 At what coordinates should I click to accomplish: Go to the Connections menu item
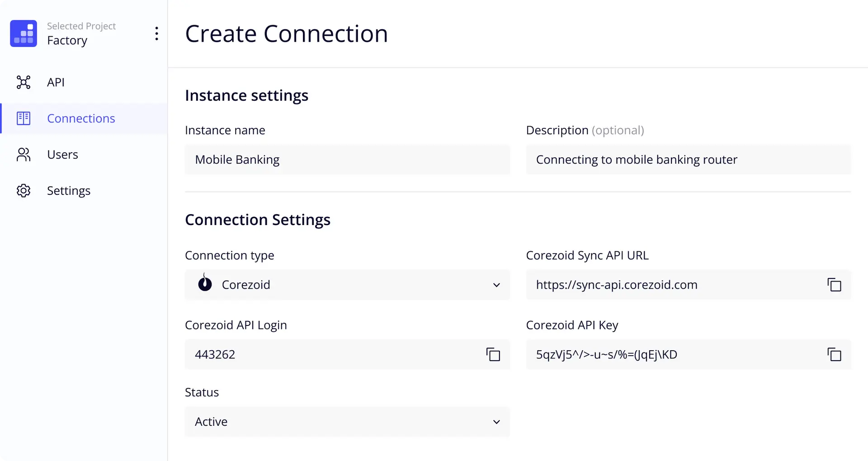pos(84,118)
